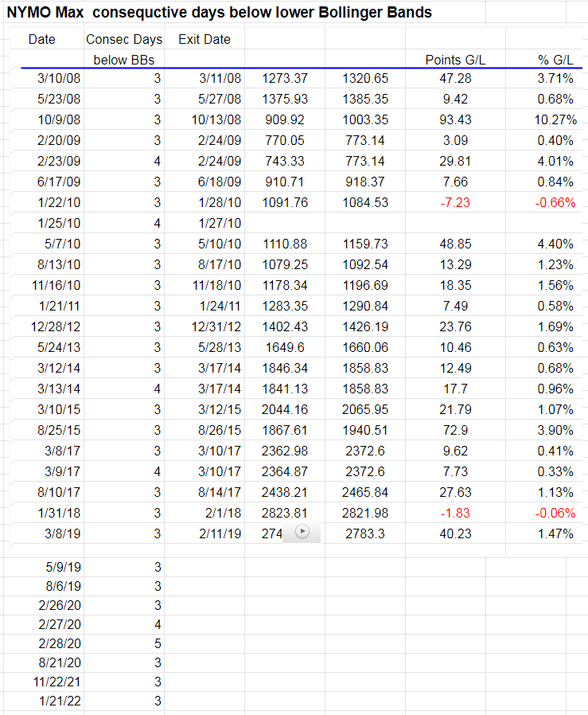Select the Date column header
Image resolution: width=588 pixels, height=715 pixels.
coord(41,40)
